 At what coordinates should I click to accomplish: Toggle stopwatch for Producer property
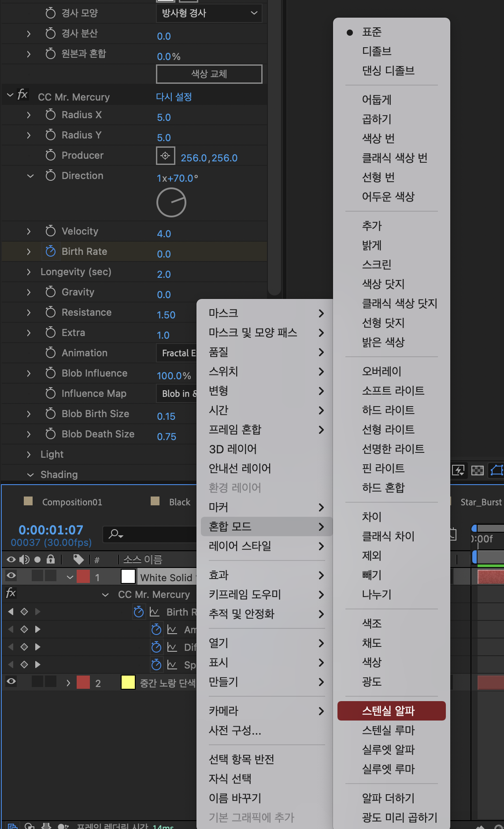[51, 155]
